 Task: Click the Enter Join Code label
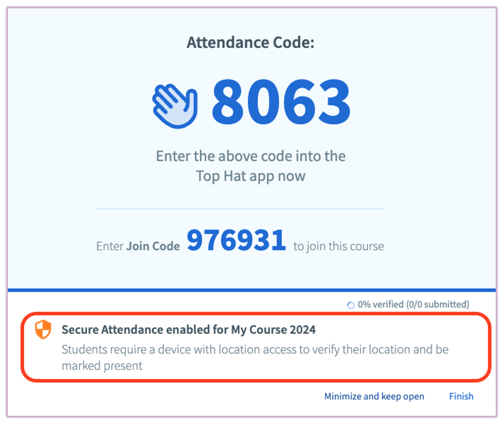139,246
